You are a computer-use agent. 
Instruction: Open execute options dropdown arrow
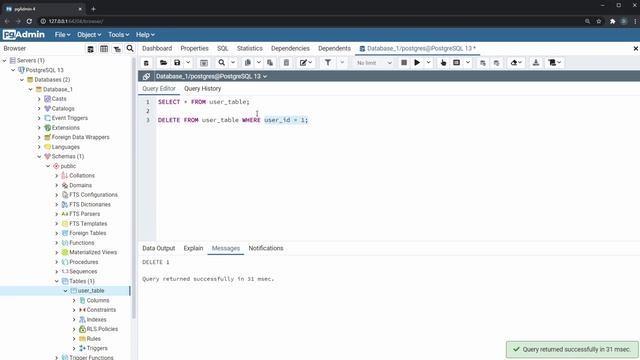pos(428,63)
